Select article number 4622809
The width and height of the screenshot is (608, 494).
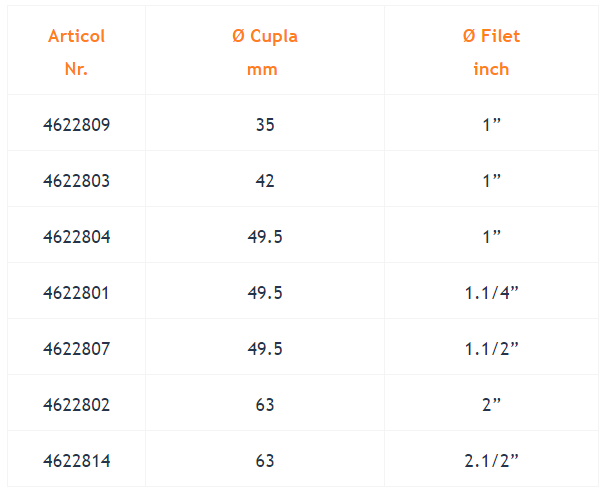pos(76,125)
